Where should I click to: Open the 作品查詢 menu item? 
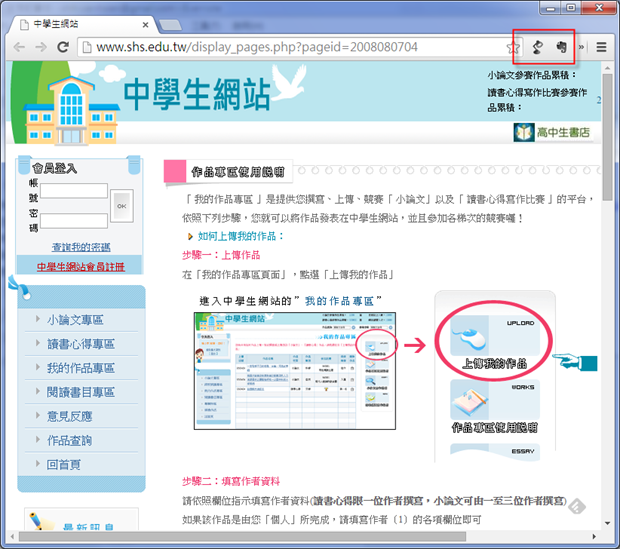[x=70, y=441]
